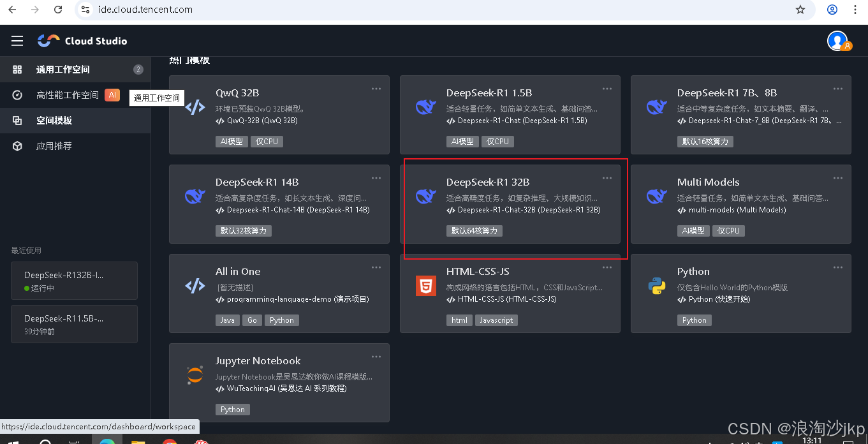Viewport: 868px width, 444px height.
Task: Click the 默认64核算力 tag
Action: [474, 231]
